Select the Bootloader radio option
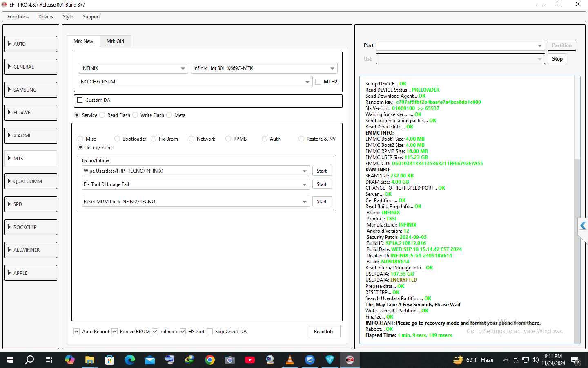 point(117,139)
